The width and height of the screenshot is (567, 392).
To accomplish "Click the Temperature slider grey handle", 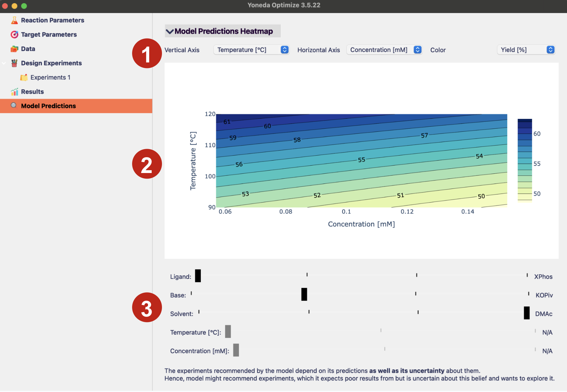I will click(228, 331).
